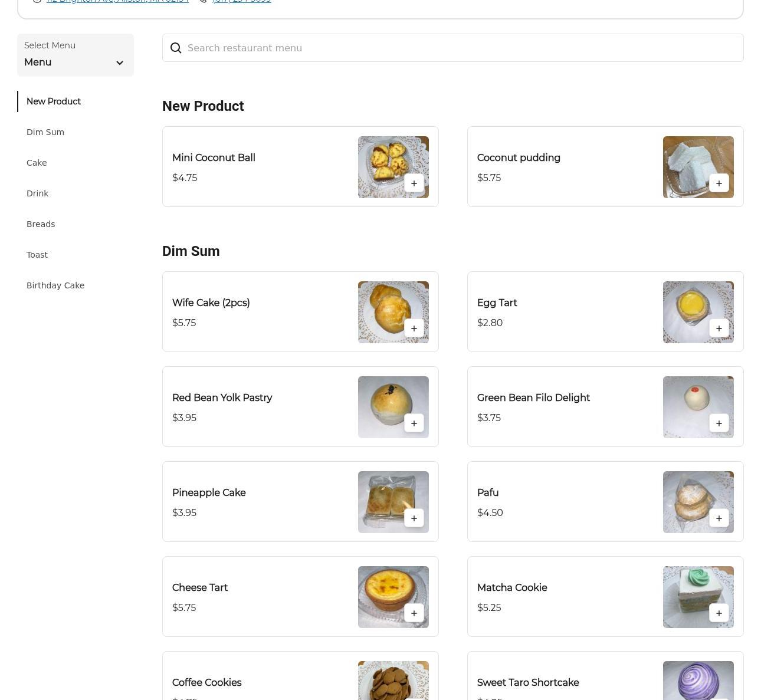Select Cake in the category sidebar
This screenshot has width=761, height=700.
click(x=37, y=163)
